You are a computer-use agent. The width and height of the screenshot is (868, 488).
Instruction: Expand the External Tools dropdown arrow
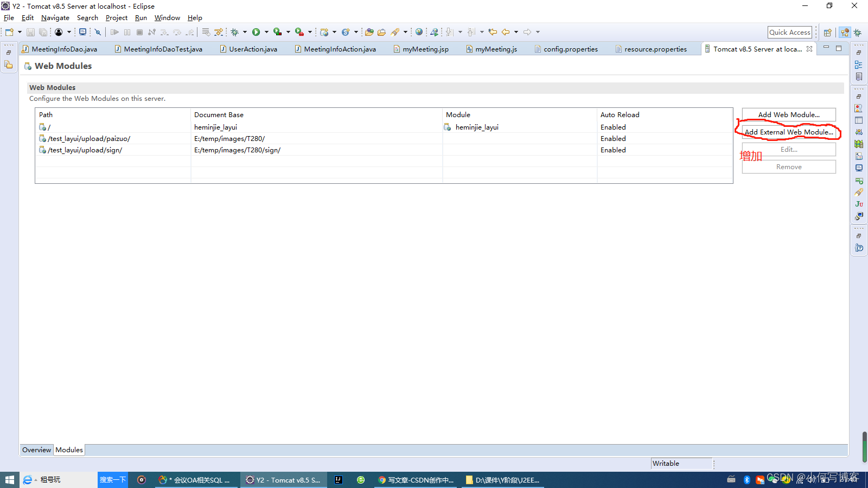(310, 32)
